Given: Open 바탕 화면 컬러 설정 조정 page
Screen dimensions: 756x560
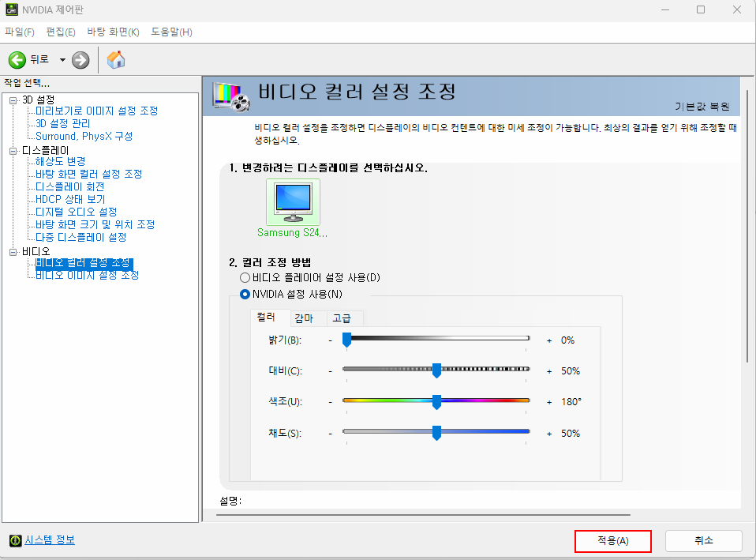Looking at the screenshot, I should pos(88,174).
